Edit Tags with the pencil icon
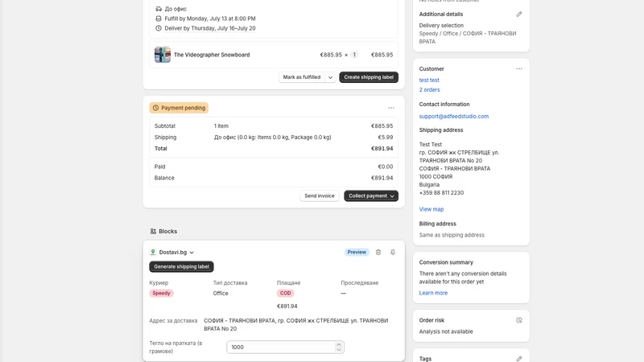This screenshot has width=644, height=362. tap(519, 359)
